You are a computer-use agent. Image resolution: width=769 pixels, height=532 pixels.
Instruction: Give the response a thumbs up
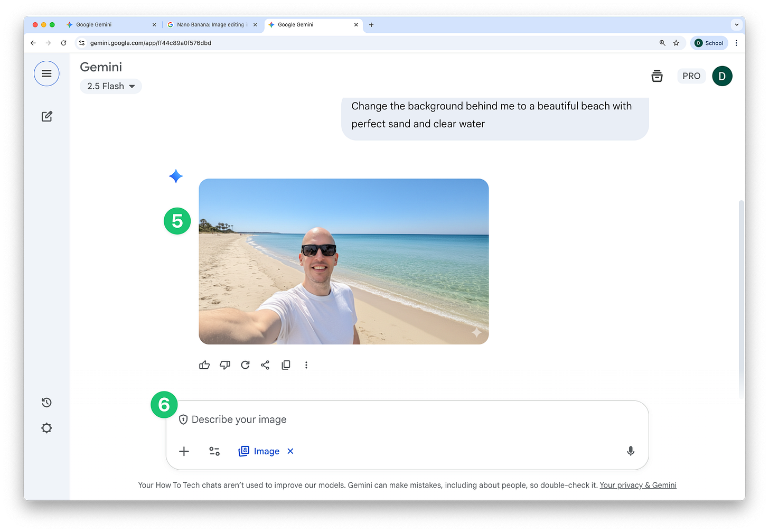click(204, 365)
